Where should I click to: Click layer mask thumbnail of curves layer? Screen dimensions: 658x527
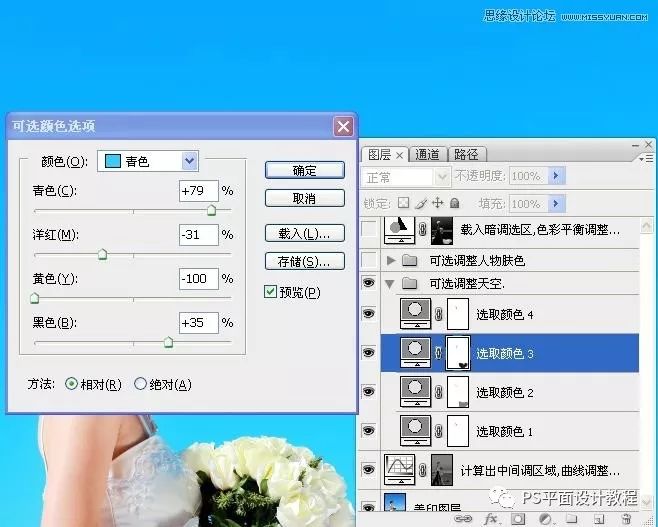coord(442,470)
